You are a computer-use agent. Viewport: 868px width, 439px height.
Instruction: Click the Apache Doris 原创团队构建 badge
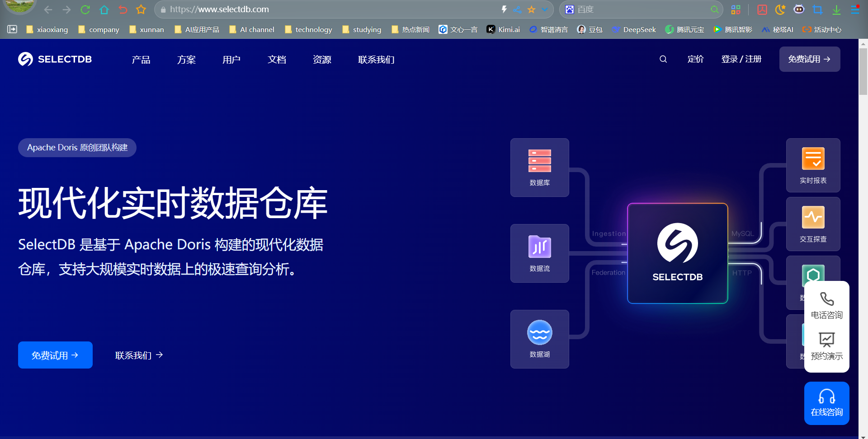pos(77,148)
